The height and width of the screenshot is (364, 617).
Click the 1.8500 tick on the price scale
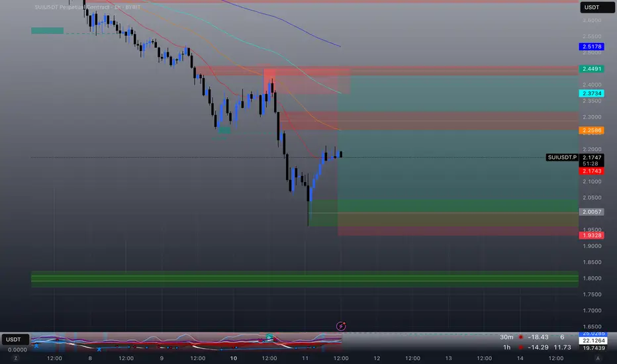(x=592, y=262)
